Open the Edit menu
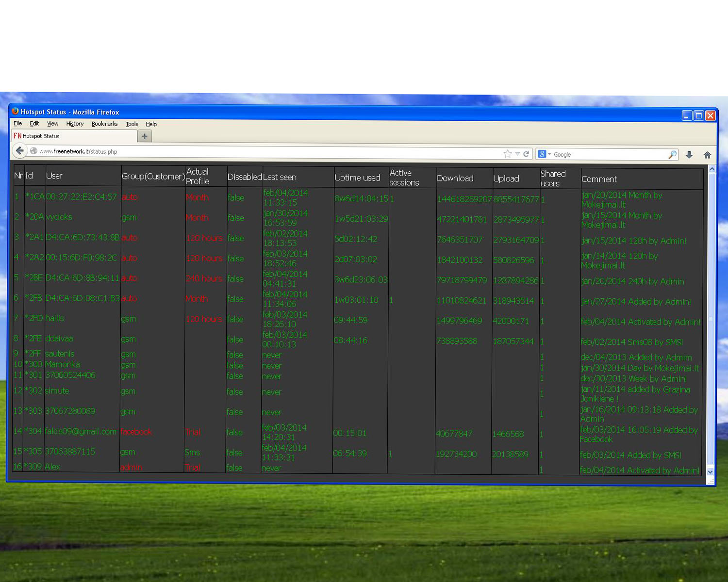This screenshot has width=728, height=582. [34, 124]
